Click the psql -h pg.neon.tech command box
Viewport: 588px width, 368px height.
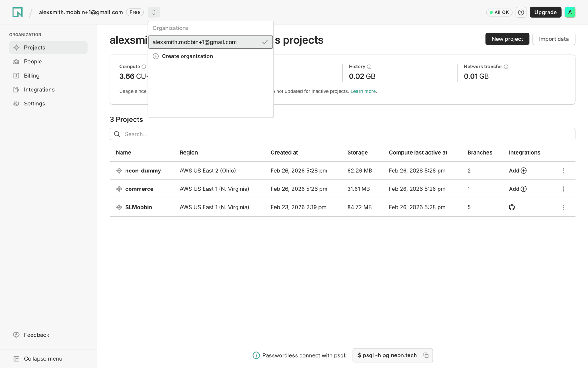coord(393,355)
